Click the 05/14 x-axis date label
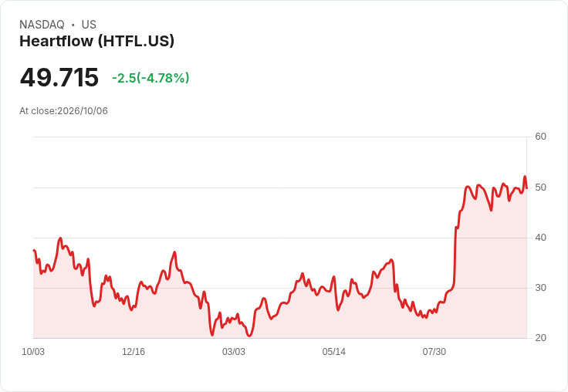568x392 pixels. [x=333, y=351]
